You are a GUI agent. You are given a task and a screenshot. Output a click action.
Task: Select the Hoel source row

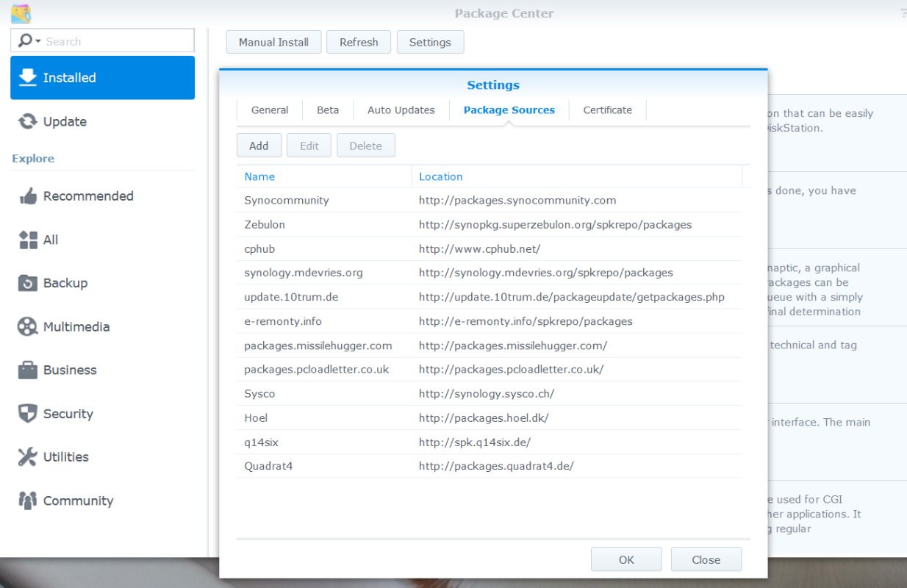pyautogui.click(x=489, y=417)
